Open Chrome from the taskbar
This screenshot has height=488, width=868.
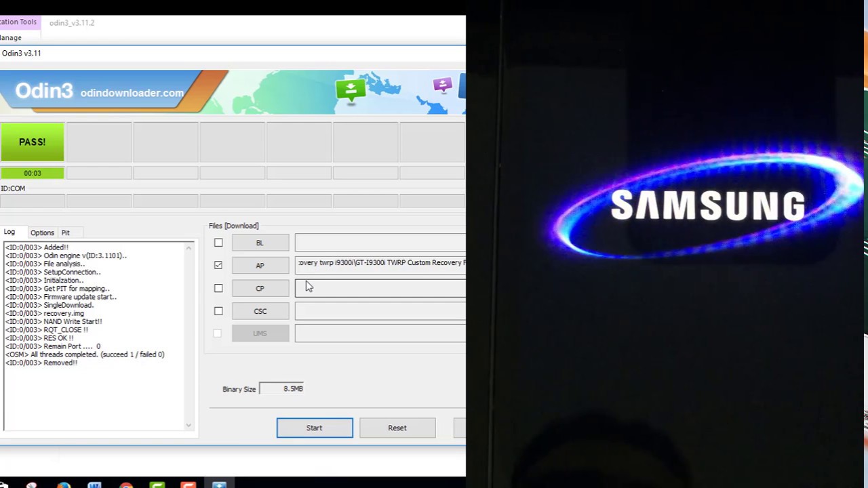125,485
